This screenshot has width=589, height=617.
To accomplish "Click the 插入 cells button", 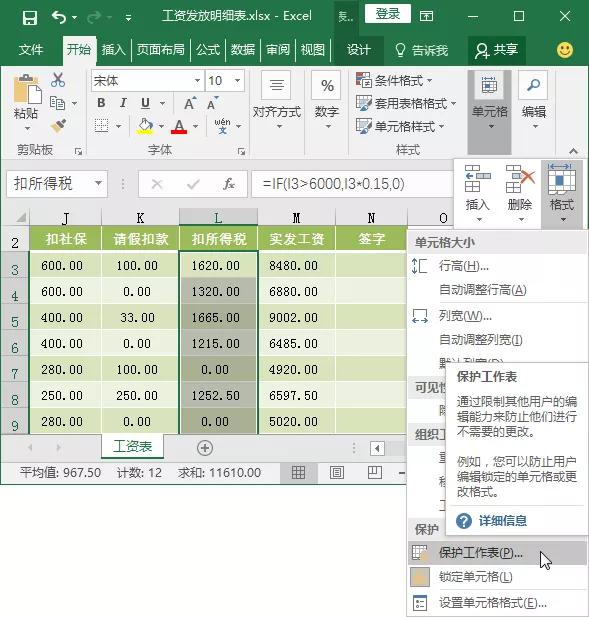I will (478, 192).
